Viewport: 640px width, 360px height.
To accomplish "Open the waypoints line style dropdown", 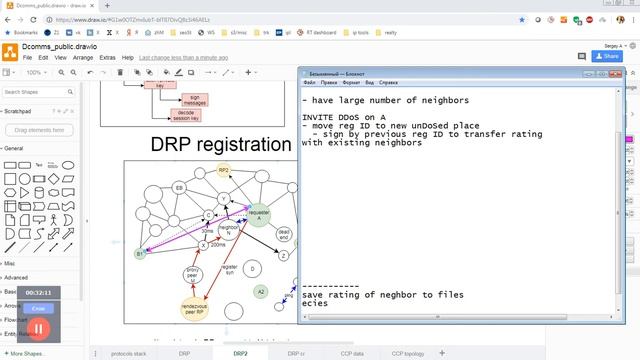I will point(228,72).
